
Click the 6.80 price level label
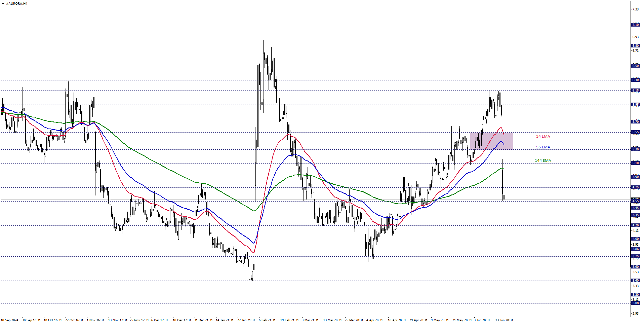(635, 46)
